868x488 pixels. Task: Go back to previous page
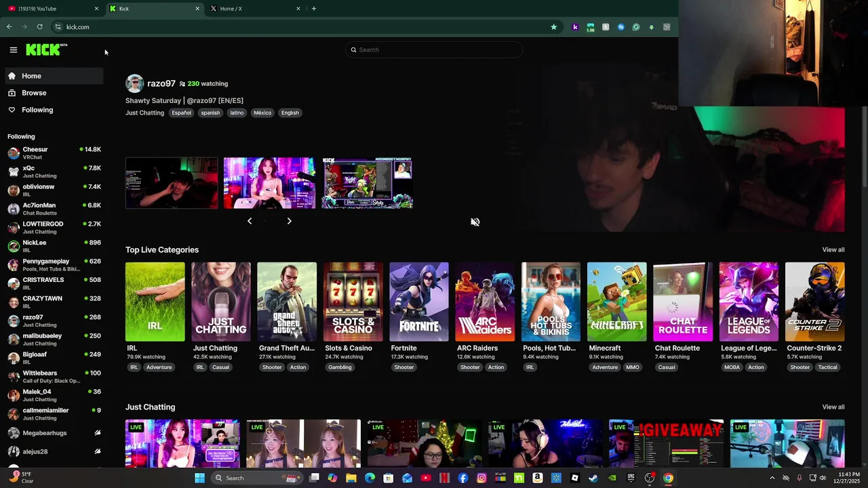[9, 27]
